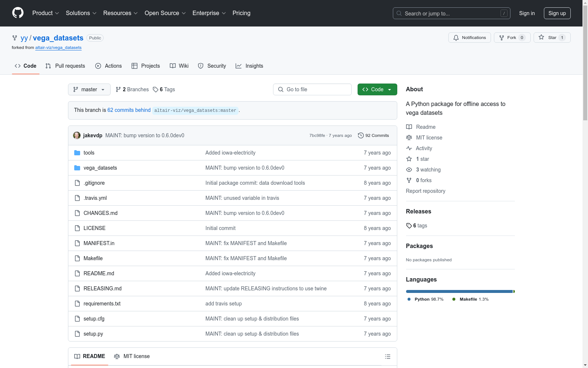Screen dimensions: 588x368
Task: Fork the repository with Fork button
Action: click(x=512, y=38)
